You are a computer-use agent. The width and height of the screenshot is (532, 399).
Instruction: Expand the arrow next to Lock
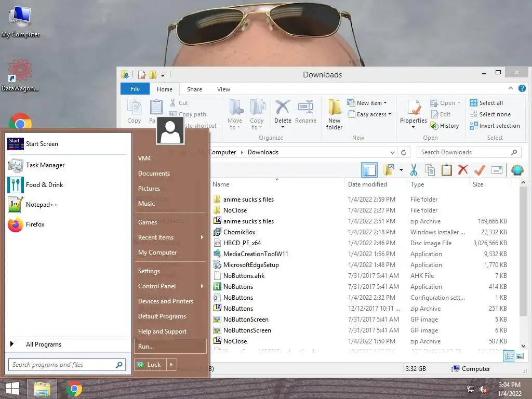pyautogui.click(x=171, y=365)
